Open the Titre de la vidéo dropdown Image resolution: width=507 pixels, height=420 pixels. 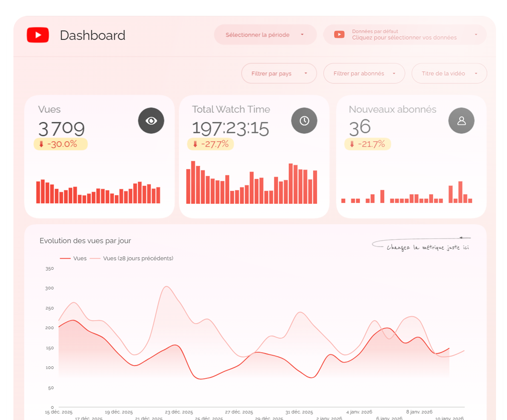click(x=449, y=73)
